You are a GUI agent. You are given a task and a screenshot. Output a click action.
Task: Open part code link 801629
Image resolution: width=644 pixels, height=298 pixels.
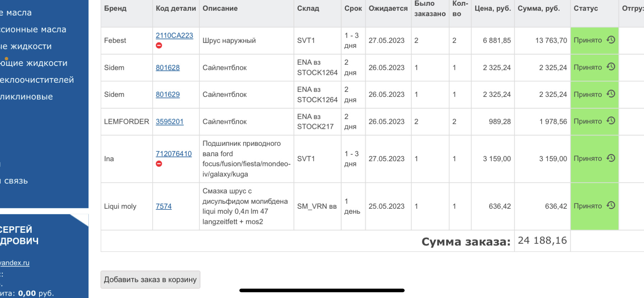pyautogui.click(x=167, y=94)
